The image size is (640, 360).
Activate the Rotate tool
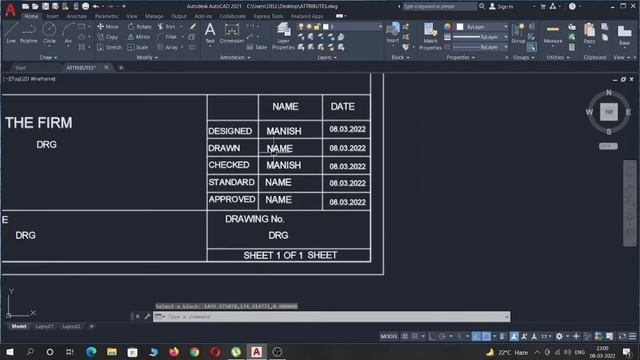click(x=140, y=27)
